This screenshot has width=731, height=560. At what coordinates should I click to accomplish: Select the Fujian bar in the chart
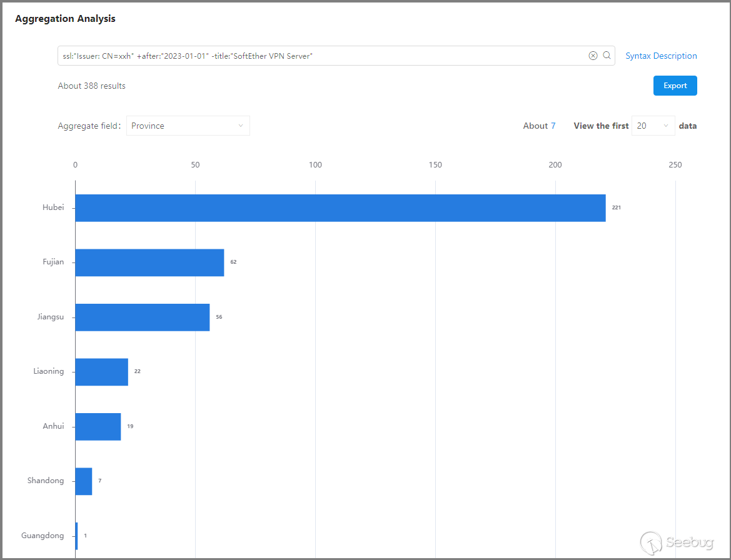click(149, 262)
